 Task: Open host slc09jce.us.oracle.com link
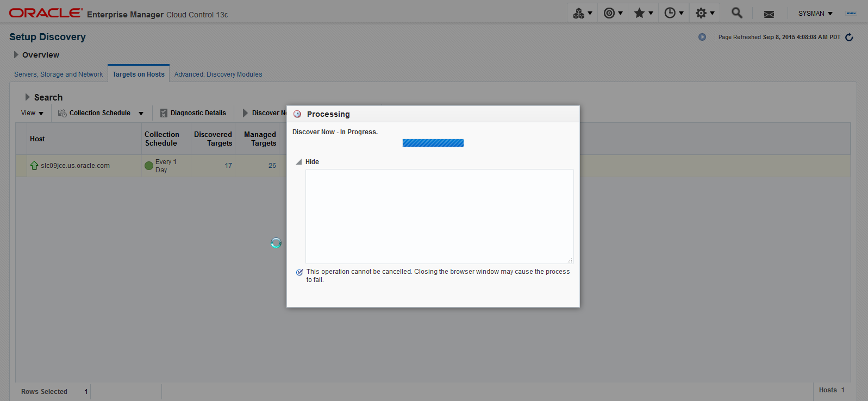tap(76, 166)
